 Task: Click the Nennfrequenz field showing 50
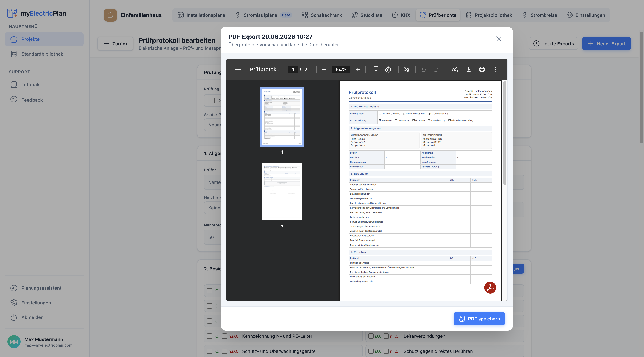tap(212, 237)
